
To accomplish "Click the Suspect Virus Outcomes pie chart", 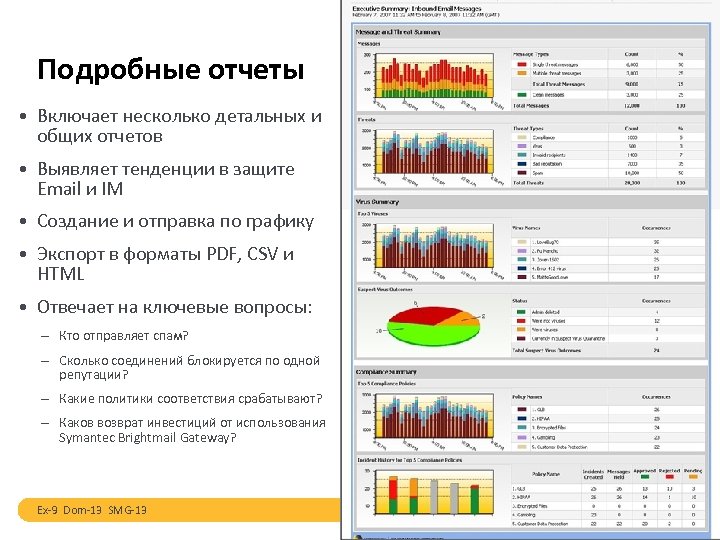I will pyautogui.click(x=433, y=325).
